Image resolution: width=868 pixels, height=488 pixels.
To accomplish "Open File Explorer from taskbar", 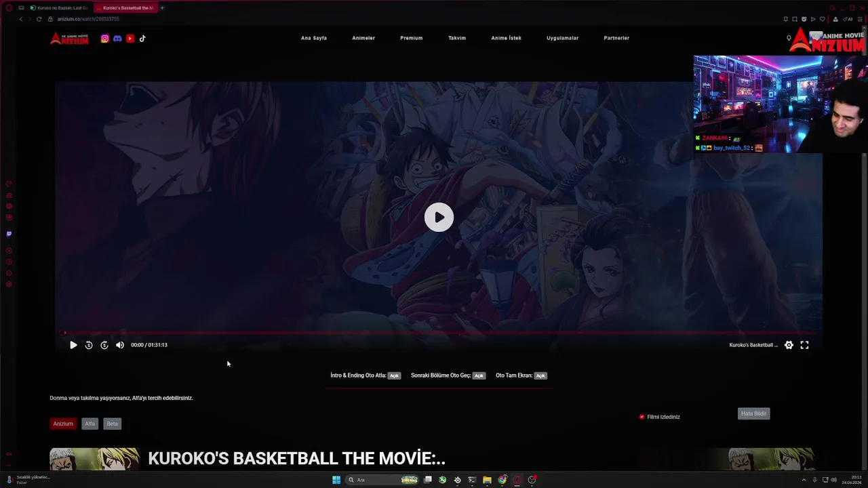I will point(487,480).
